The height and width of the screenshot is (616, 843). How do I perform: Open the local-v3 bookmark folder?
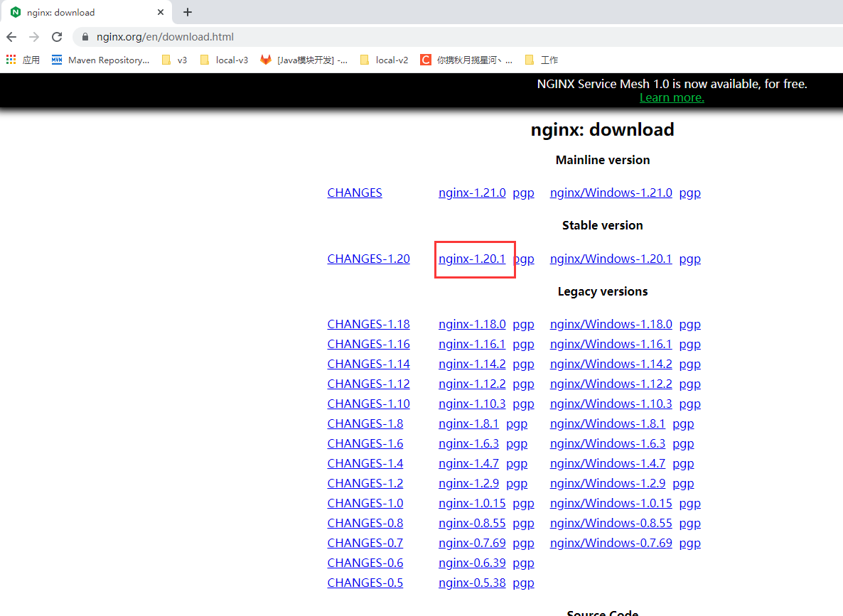point(224,60)
